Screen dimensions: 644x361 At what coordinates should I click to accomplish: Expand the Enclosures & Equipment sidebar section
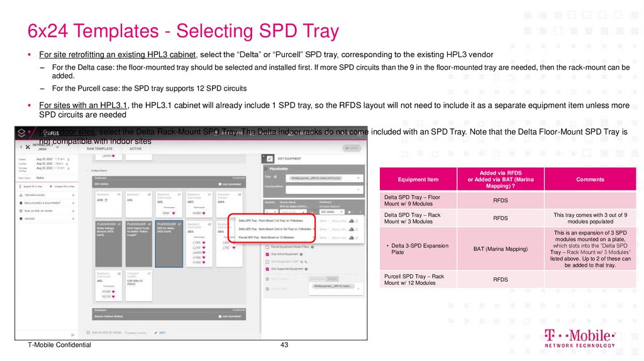[x=47, y=203]
